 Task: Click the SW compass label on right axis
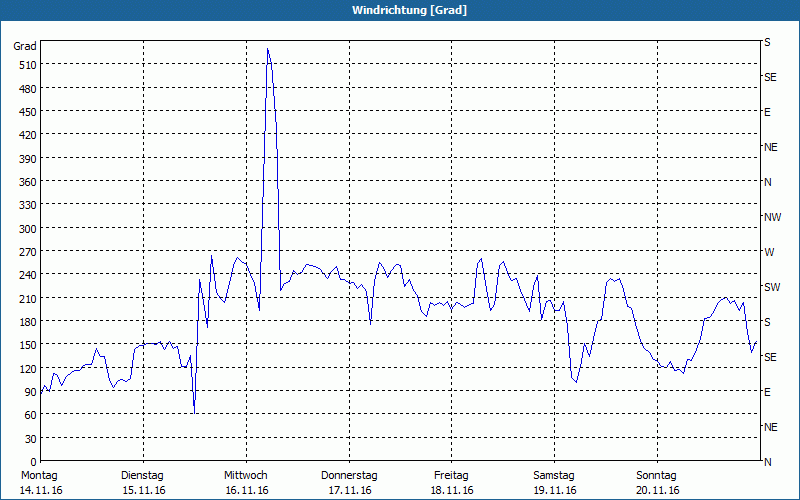click(x=772, y=287)
